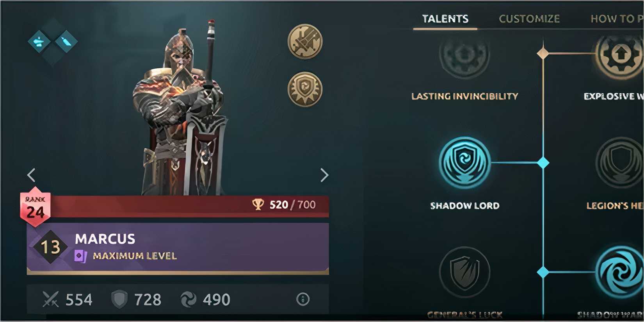Show previous hero with left arrow
Image resolution: width=644 pixels, height=322 pixels.
coord(31,175)
